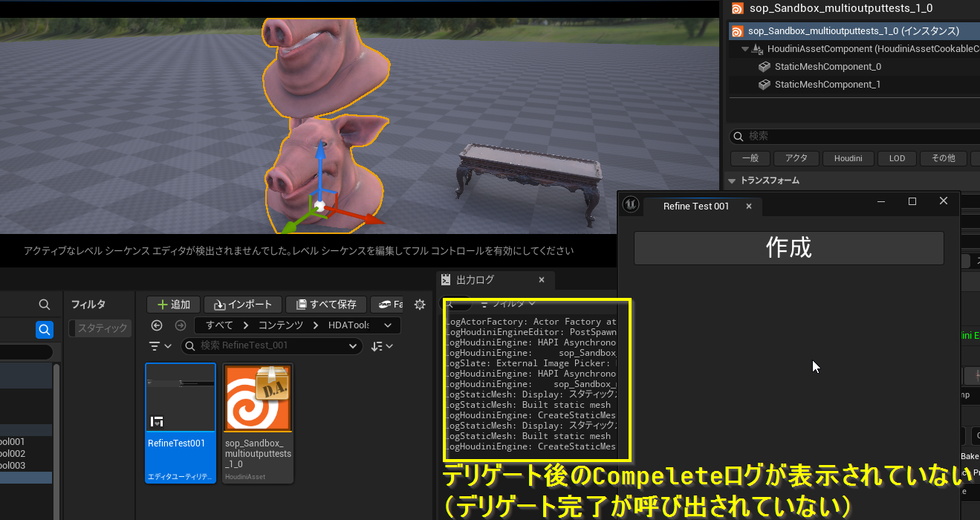The width and height of the screenshot is (980, 520).
Task: Select the sop_Sandbox_multioutputtests_1_0 asset thumbnail
Action: [x=257, y=398]
